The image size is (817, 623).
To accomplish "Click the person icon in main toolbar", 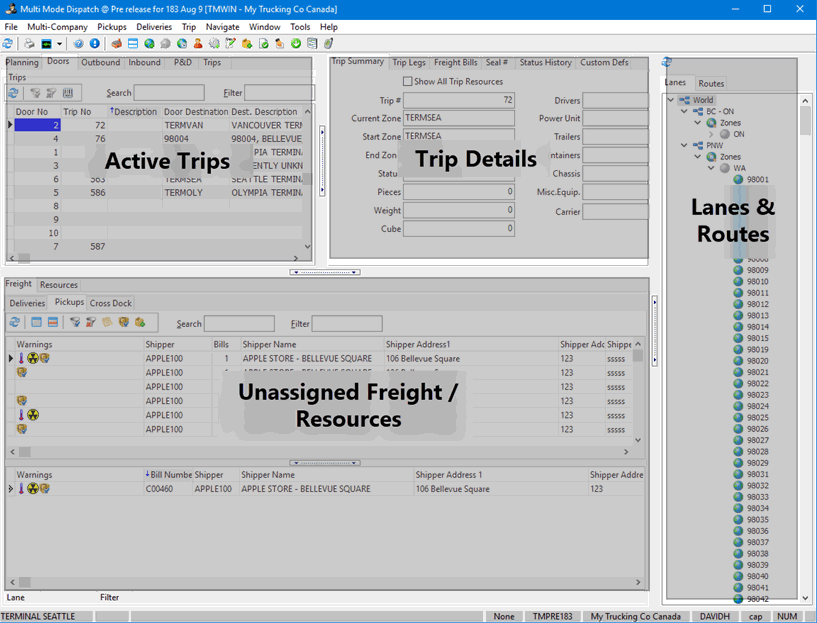I will [x=198, y=44].
